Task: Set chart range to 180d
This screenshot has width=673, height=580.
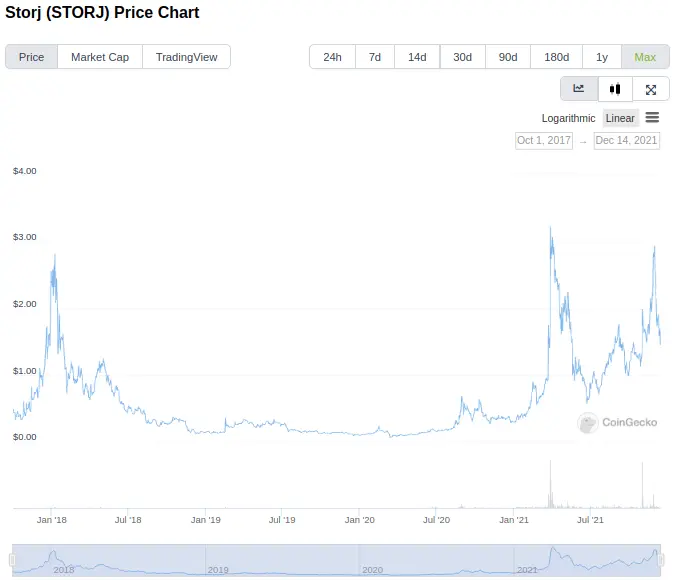Action: (x=556, y=57)
